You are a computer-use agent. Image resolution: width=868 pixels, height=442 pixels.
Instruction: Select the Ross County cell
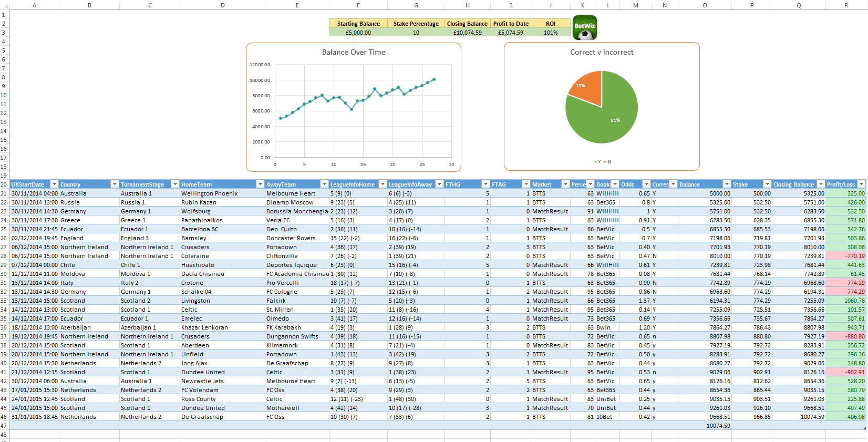point(222,399)
